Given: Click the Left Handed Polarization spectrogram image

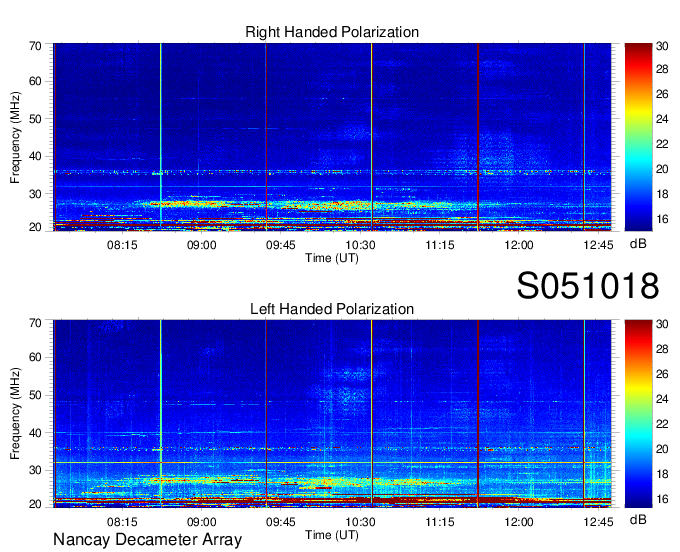Looking at the screenshot, I should tap(332, 413).
